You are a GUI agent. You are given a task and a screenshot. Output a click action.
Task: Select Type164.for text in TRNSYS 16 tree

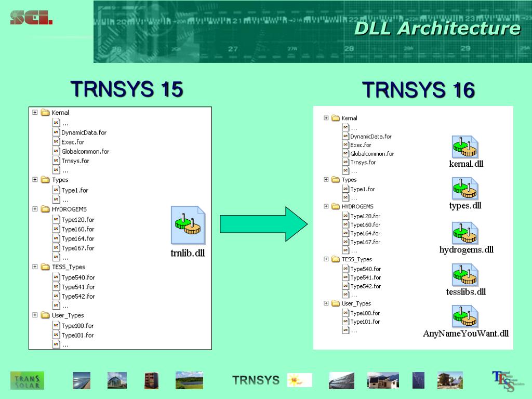(x=365, y=233)
